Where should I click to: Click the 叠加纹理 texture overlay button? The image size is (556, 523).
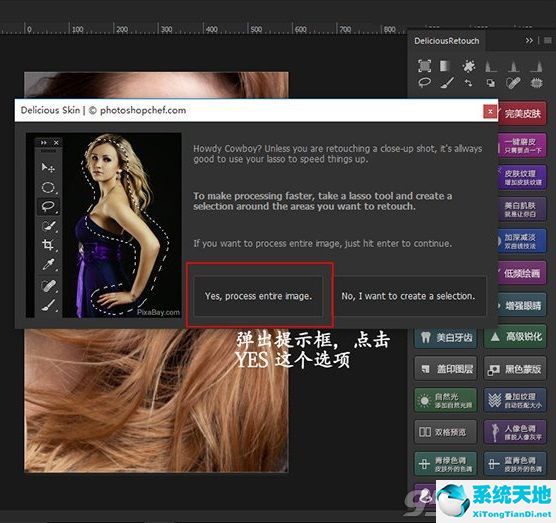515,401
